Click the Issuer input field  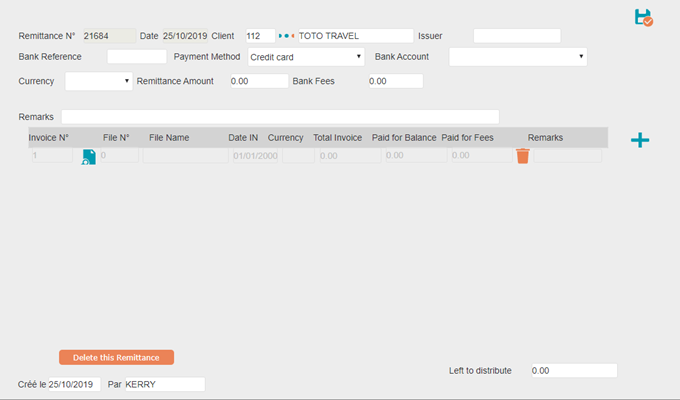[x=517, y=36]
